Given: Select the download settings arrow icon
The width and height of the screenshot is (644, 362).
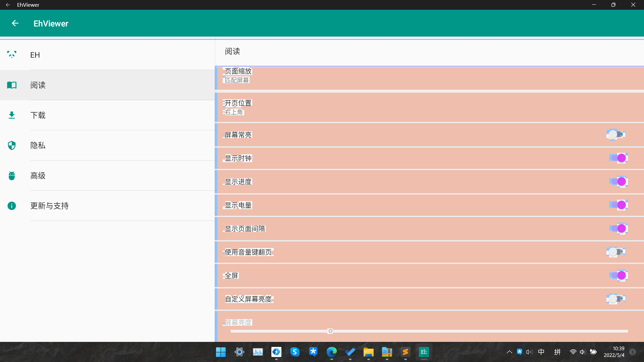Looking at the screenshot, I should tap(12, 115).
